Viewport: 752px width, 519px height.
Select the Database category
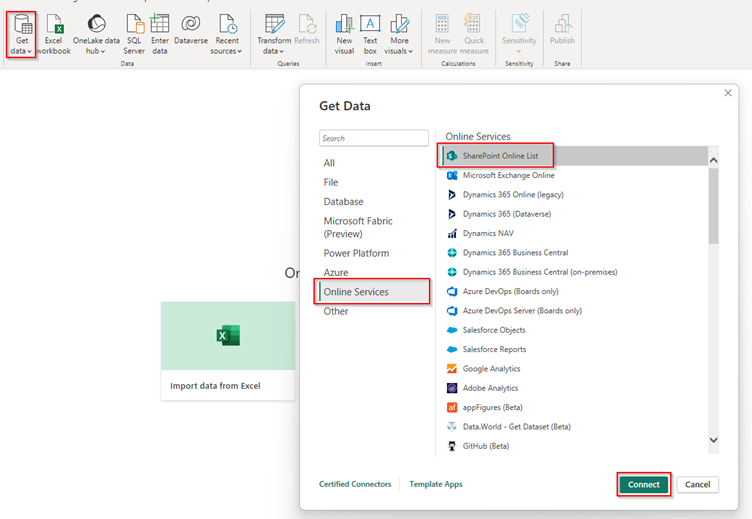[x=343, y=201]
